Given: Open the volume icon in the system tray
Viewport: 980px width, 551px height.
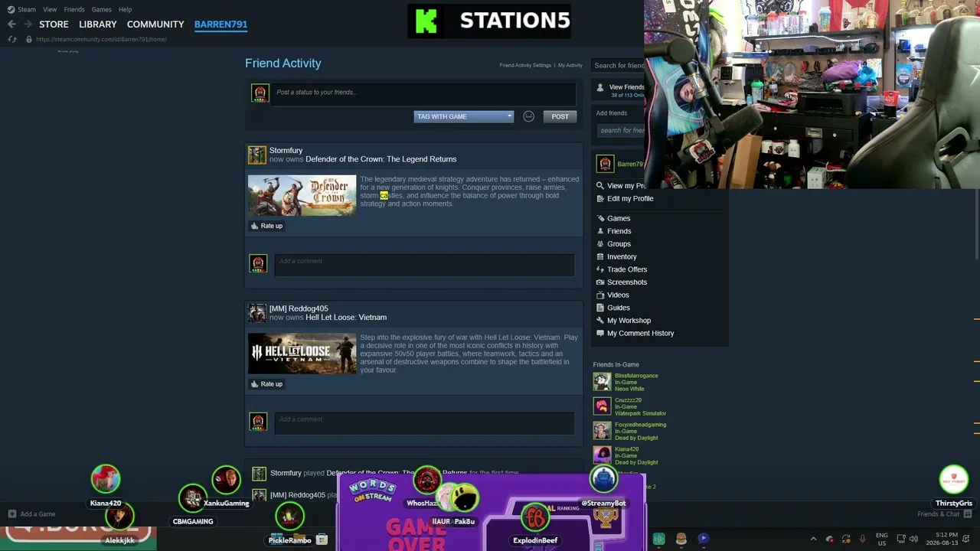Looking at the screenshot, I should (913, 539).
